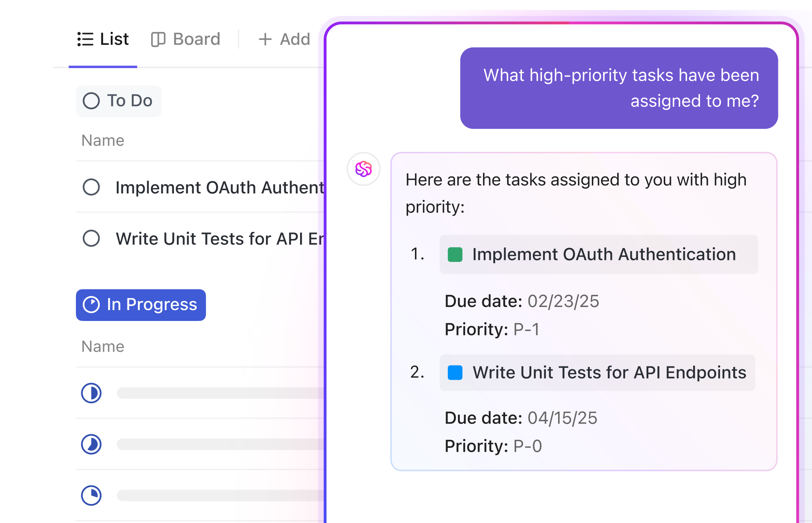Collapse the To Do status group
This screenshot has width=812, height=523.
pos(129,101)
